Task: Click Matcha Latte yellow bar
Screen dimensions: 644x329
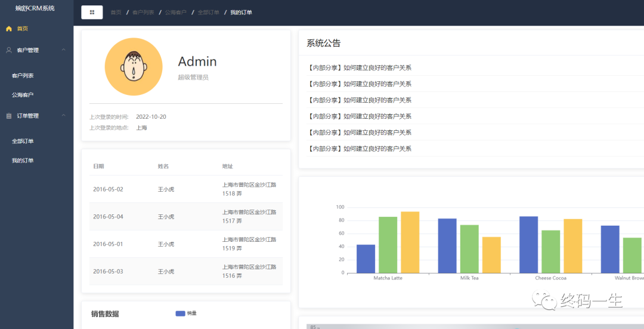Action: click(410, 242)
